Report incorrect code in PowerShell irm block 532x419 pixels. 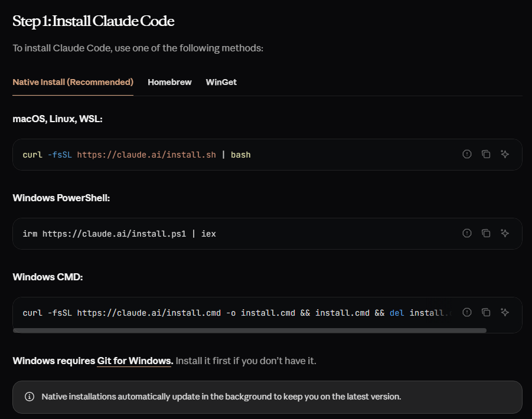pos(467,233)
